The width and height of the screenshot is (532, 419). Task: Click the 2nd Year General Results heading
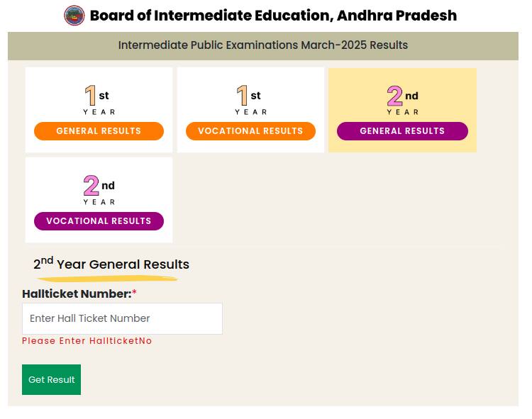pyautogui.click(x=111, y=264)
